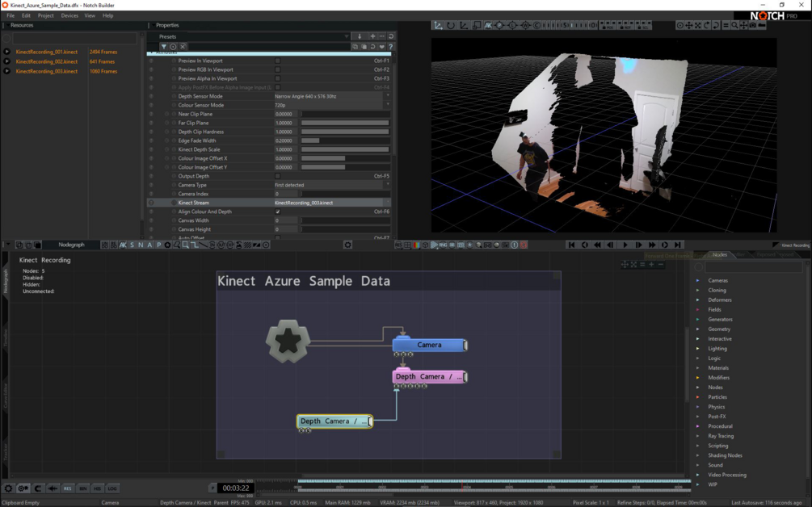Click the node search field in Nodes panel
812x507 pixels.
(754, 267)
